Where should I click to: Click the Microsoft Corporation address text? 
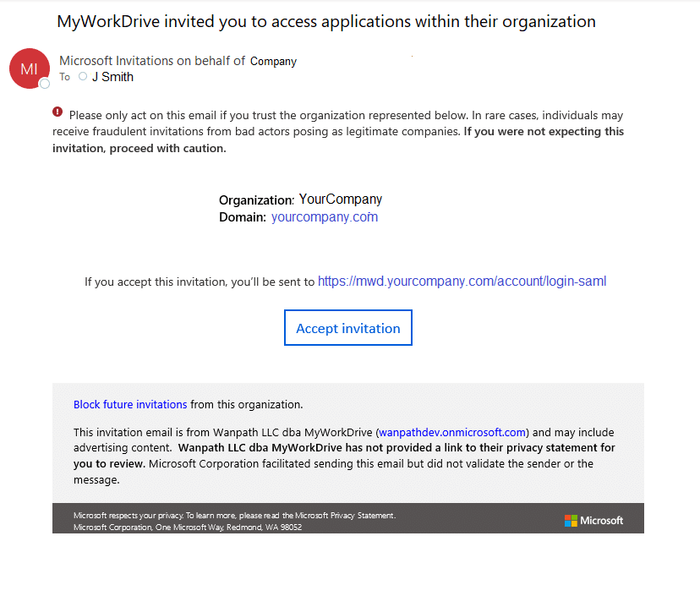pos(184,527)
